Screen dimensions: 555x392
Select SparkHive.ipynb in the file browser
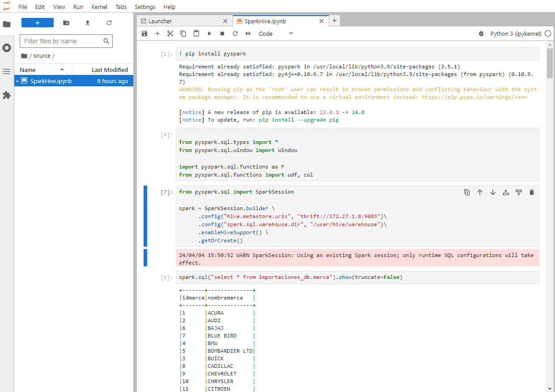pos(51,81)
